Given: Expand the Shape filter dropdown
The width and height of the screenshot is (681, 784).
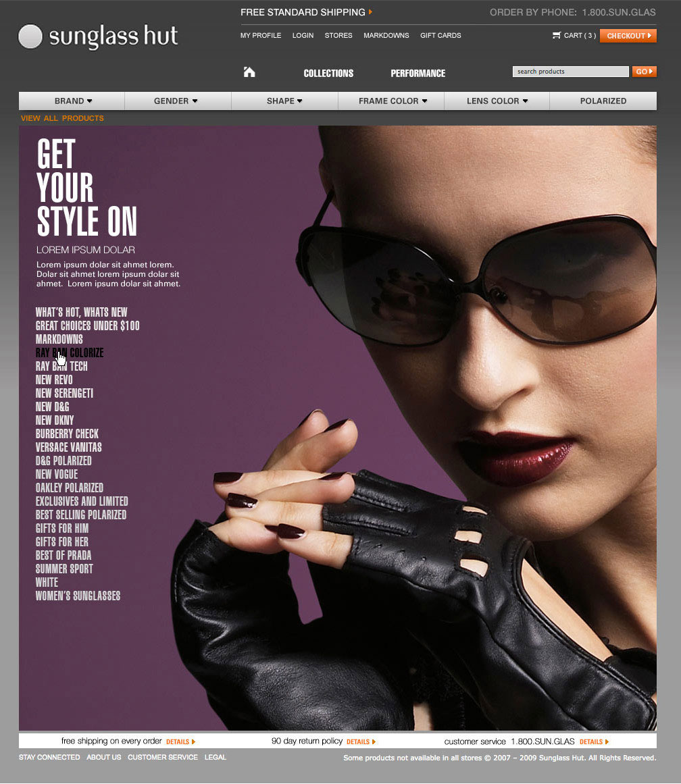Looking at the screenshot, I should [284, 101].
